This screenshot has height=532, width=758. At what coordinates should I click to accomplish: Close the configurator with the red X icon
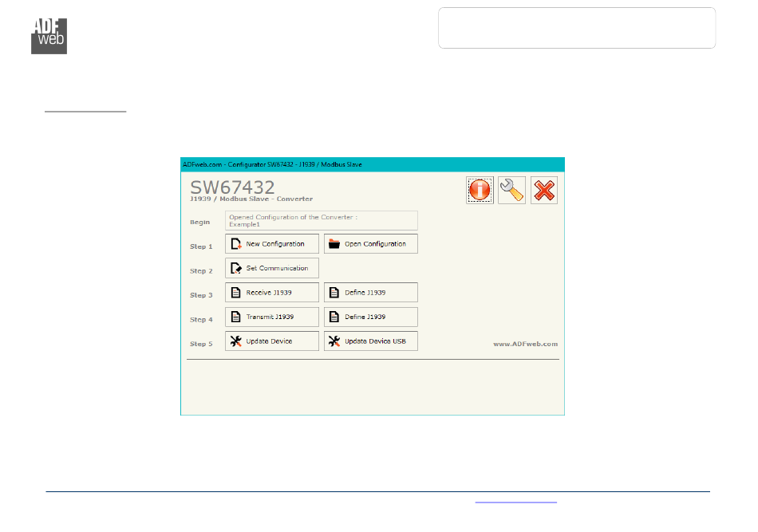pos(544,190)
